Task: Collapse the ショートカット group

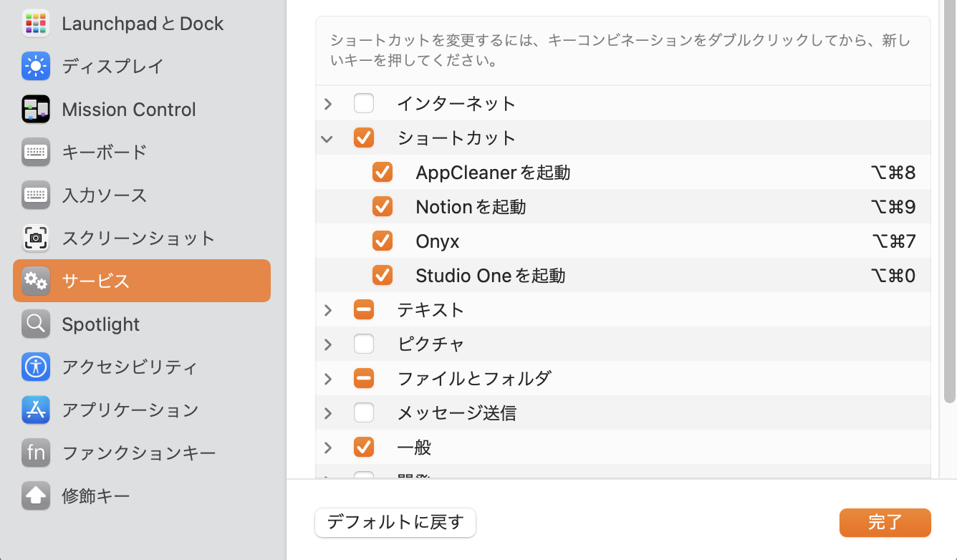Action: pyautogui.click(x=327, y=138)
